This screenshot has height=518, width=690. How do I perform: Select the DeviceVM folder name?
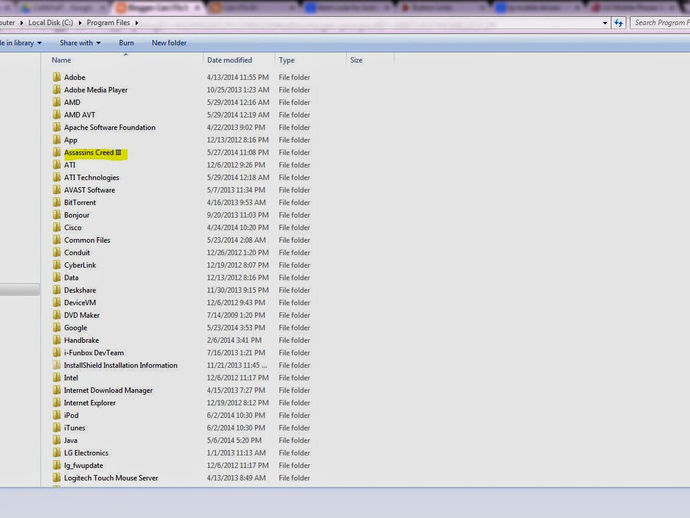[80, 303]
